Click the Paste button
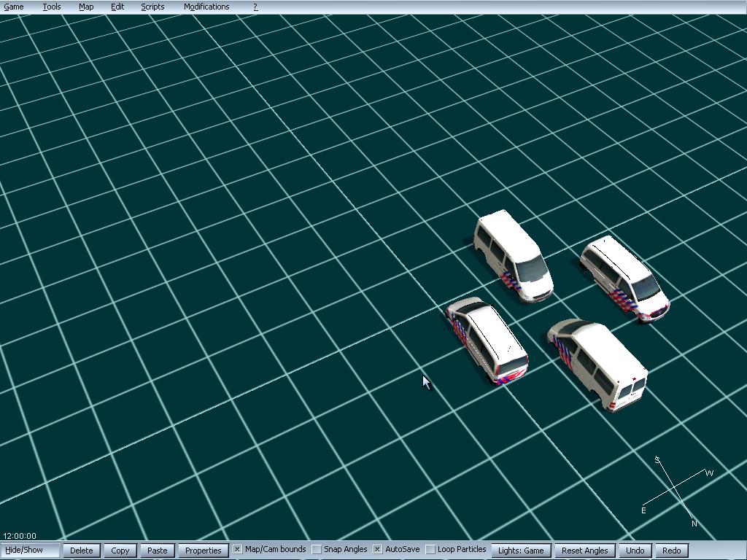Image resolution: width=747 pixels, height=560 pixels. [158, 550]
